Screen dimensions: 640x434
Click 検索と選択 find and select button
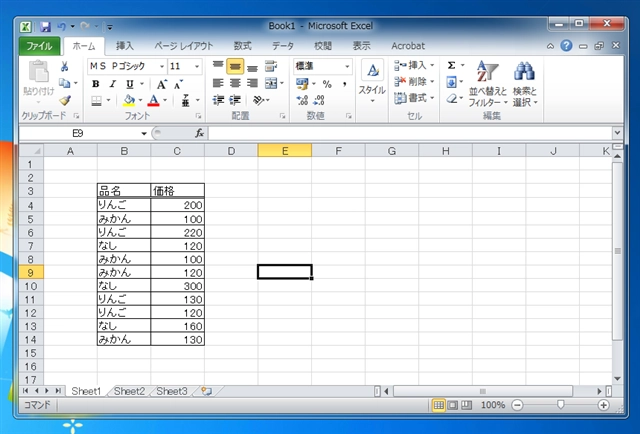(x=525, y=84)
